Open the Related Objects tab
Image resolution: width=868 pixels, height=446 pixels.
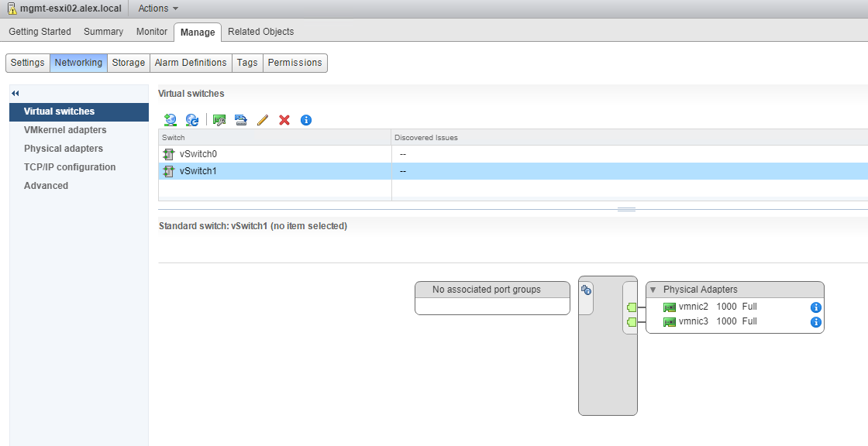(260, 32)
